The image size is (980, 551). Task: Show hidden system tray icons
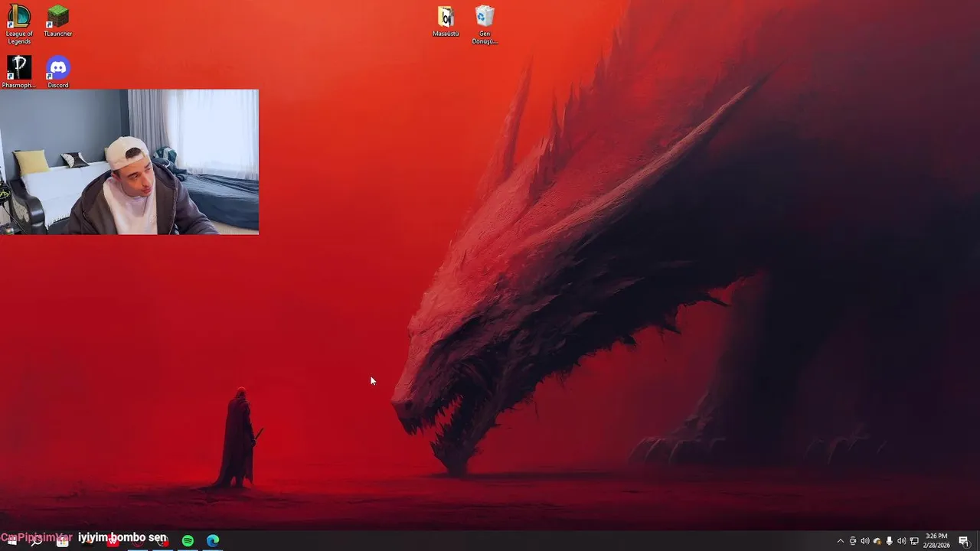tap(841, 541)
